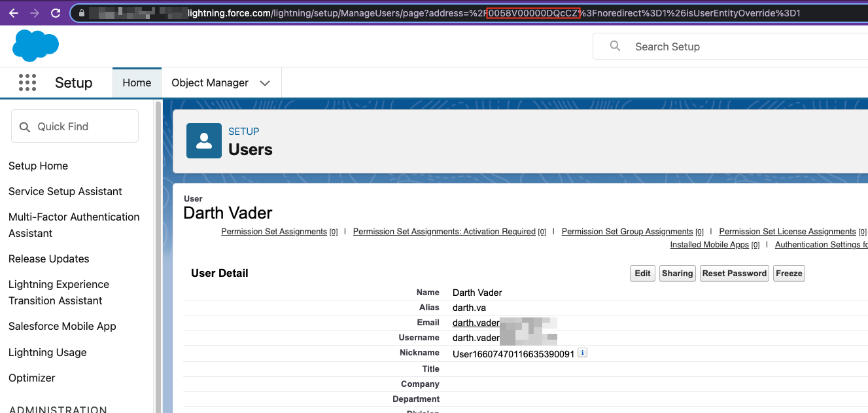The width and height of the screenshot is (868, 413).
Task: Open Salesforce Mobile App settings
Action: [62, 326]
